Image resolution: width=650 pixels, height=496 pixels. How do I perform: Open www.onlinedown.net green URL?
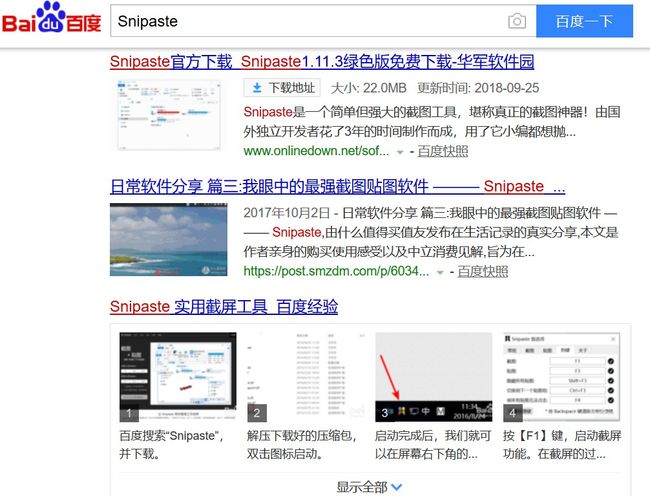[316, 151]
